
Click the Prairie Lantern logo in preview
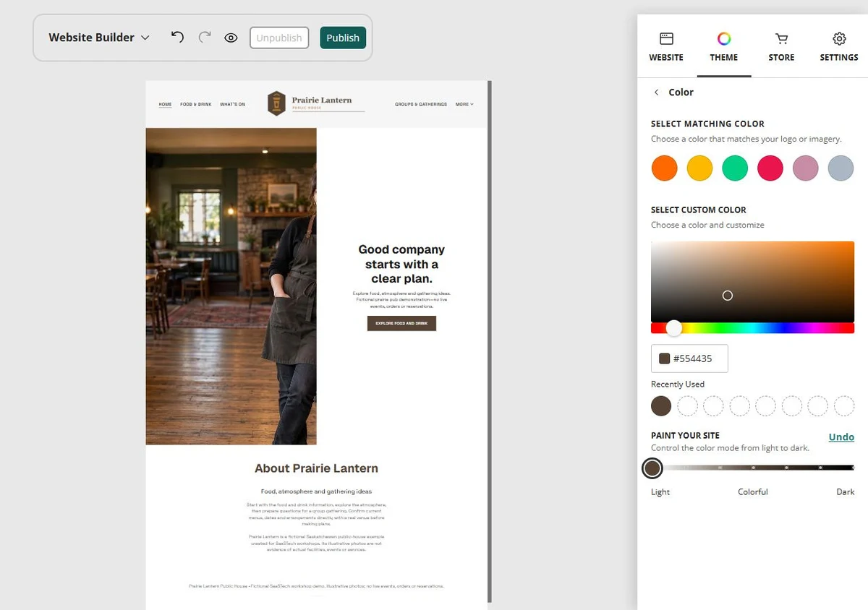point(316,103)
